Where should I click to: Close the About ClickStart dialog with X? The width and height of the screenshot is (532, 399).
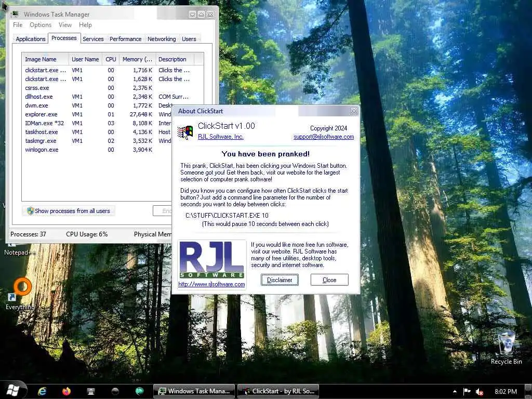(x=354, y=111)
